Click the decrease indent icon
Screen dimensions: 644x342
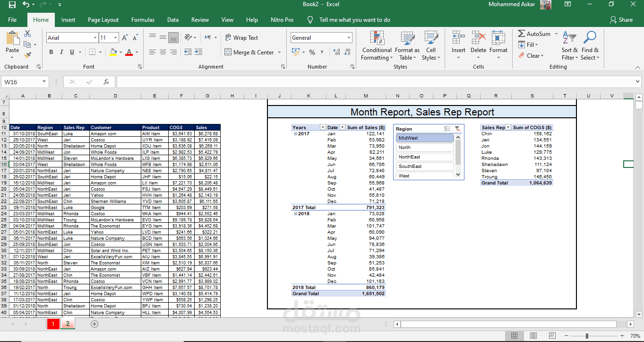pyautogui.click(x=187, y=52)
